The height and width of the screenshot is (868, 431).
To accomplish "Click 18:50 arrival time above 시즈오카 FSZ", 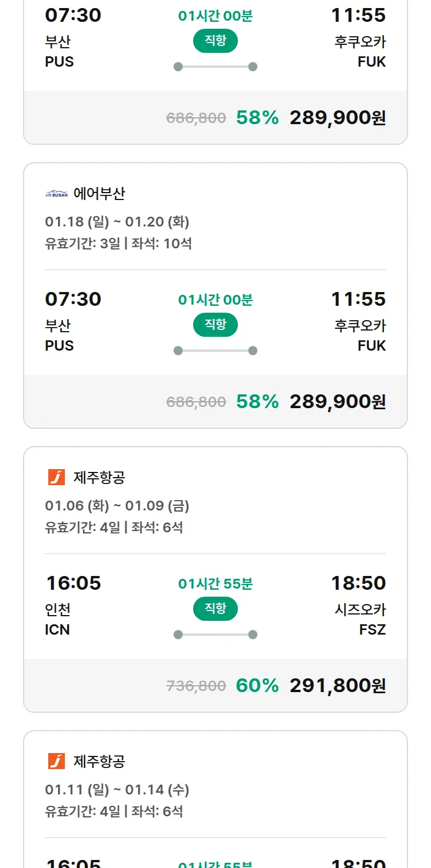I will pos(358,583).
